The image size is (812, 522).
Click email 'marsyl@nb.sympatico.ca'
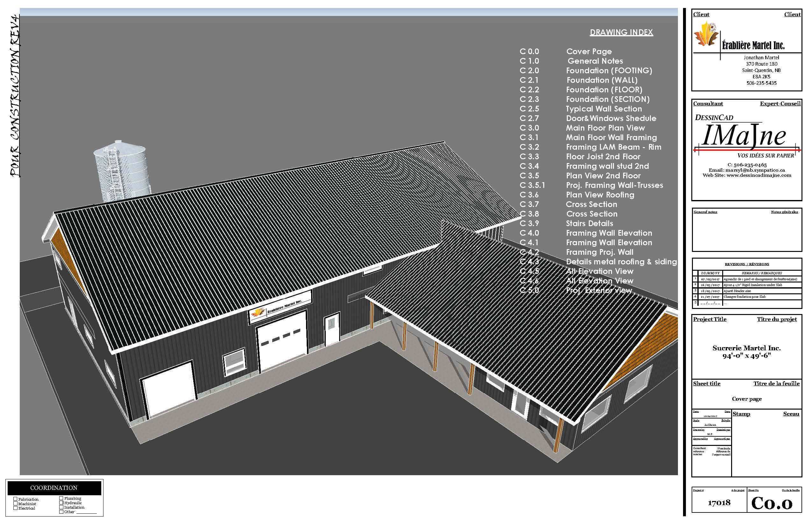pos(755,170)
